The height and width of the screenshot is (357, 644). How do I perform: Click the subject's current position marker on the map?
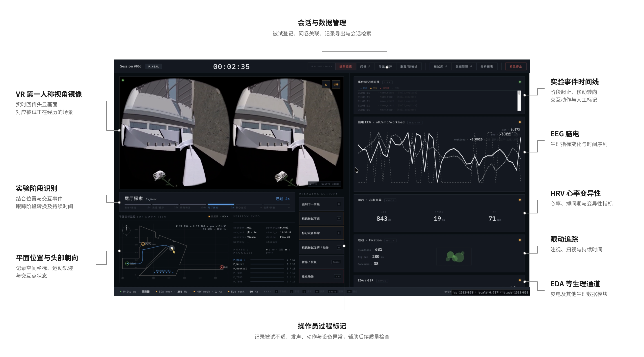(x=172, y=248)
